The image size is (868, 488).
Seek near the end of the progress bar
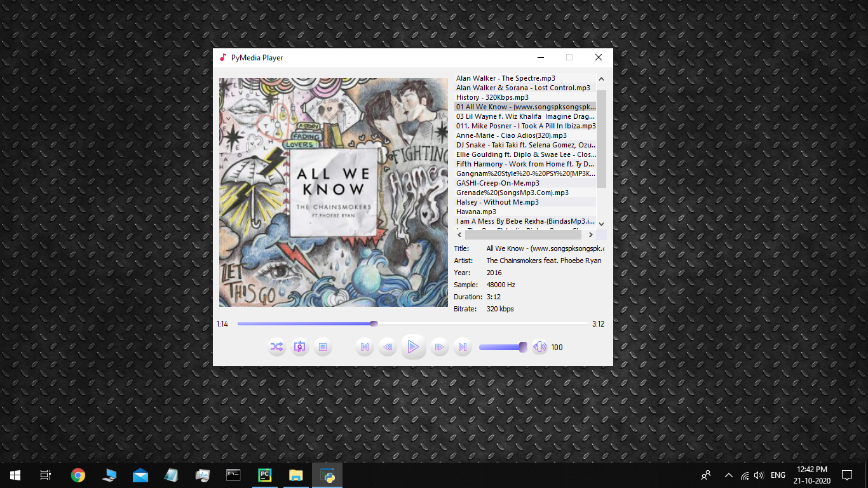pos(581,323)
